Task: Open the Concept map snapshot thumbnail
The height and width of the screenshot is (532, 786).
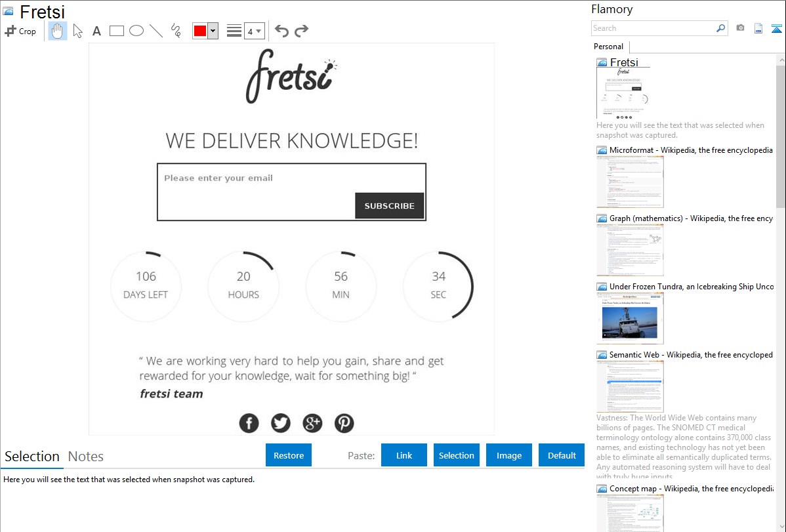Action: click(x=630, y=513)
